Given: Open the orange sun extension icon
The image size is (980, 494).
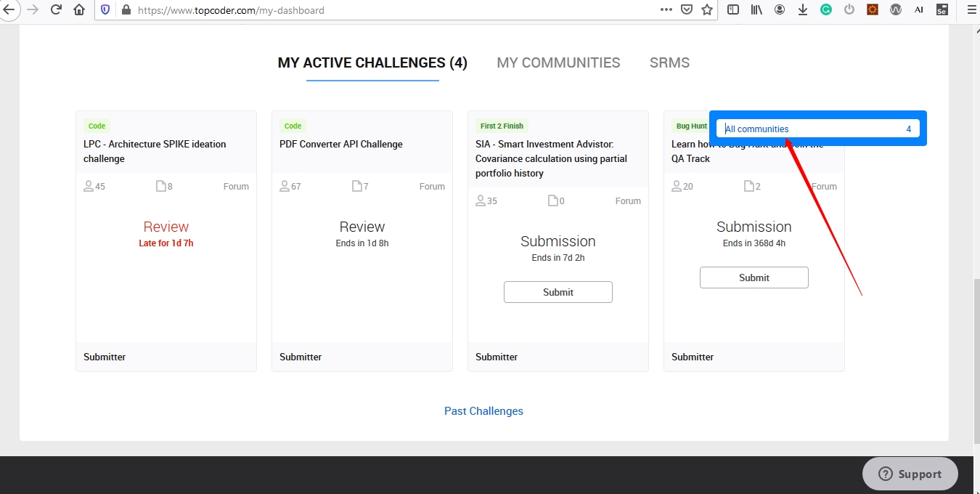Looking at the screenshot, I should (873, 10).
